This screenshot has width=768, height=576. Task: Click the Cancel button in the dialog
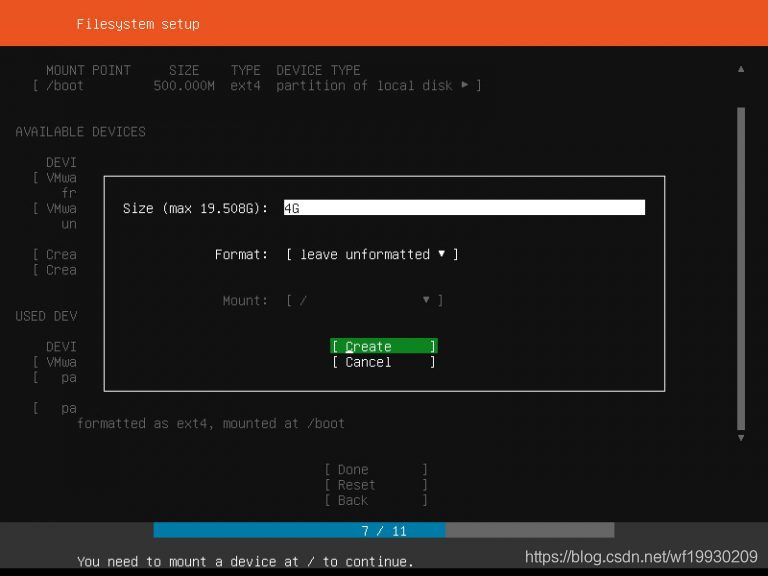(x=384, y=362)
